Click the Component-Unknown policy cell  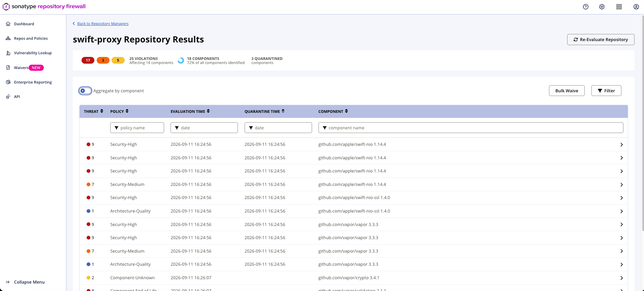[132, 278]
